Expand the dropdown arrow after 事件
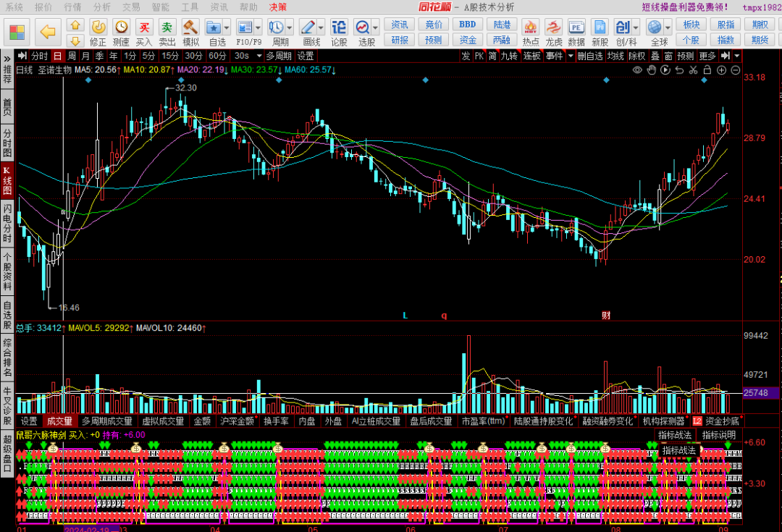This screenshot has height=532, width=782. [x=571, y=56]
